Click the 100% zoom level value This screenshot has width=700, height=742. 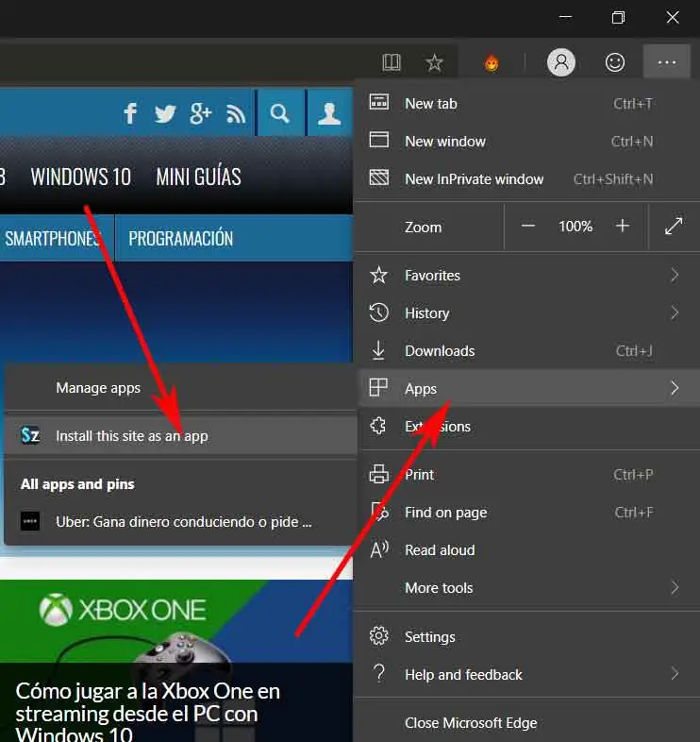click(575, 227)
